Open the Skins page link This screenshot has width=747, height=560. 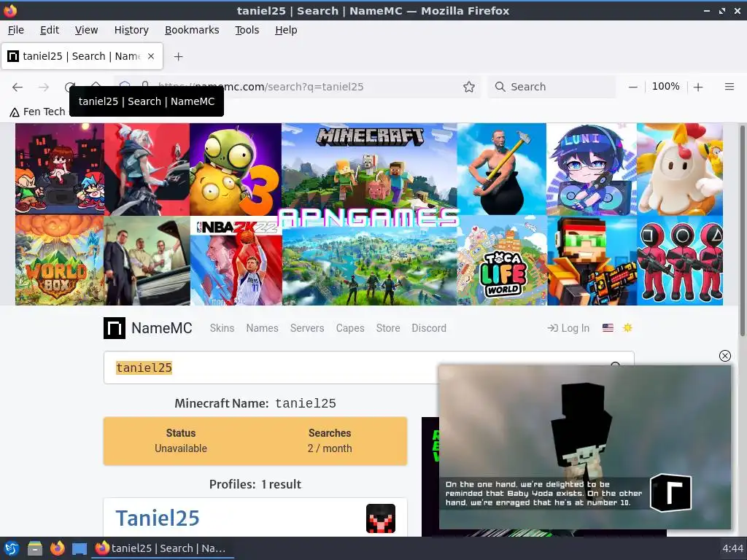[x=222, y=328]
